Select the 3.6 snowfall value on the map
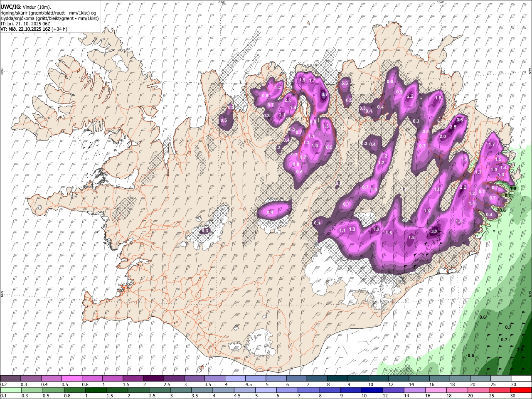This screenshot has height=399, width=532. (460, 120)
